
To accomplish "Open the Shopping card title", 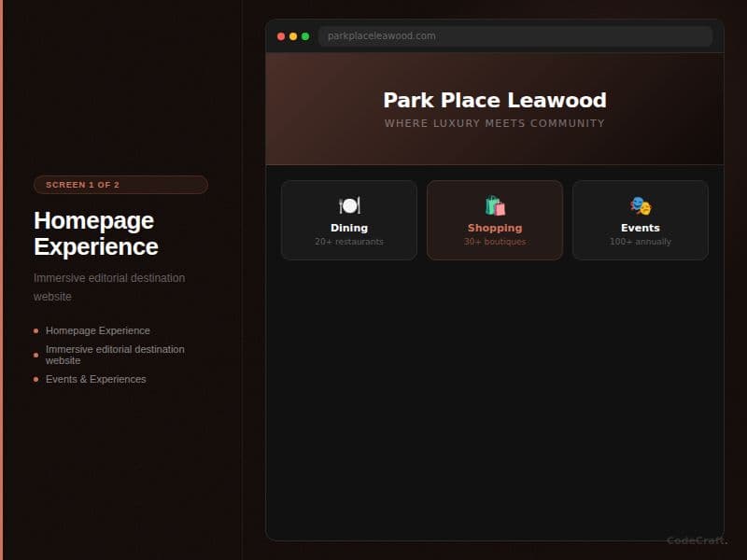I will pyautogui.click(x=495, y=228).
